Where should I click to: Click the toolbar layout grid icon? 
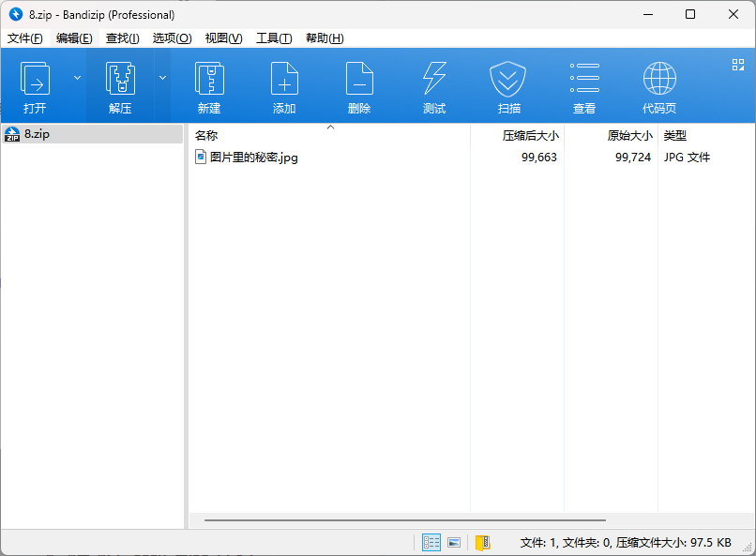[738, 65]
